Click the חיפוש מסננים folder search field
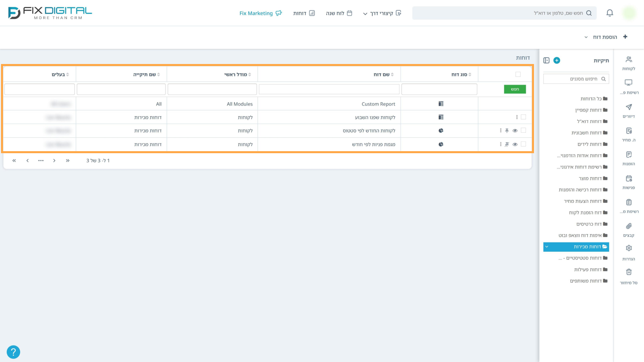The width and height of the screenshot is (644, 362). [x=576, y=79]
